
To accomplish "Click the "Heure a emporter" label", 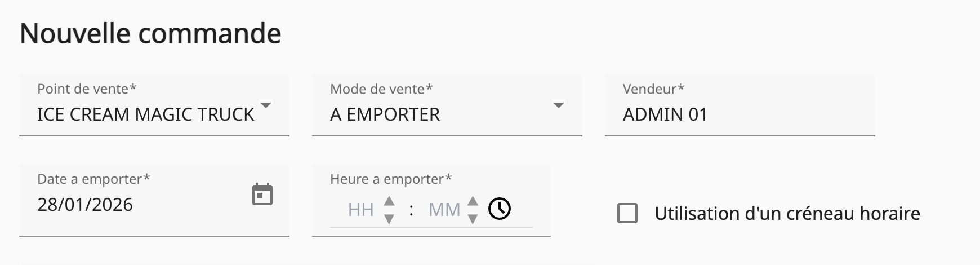I will tap(391, 179).
